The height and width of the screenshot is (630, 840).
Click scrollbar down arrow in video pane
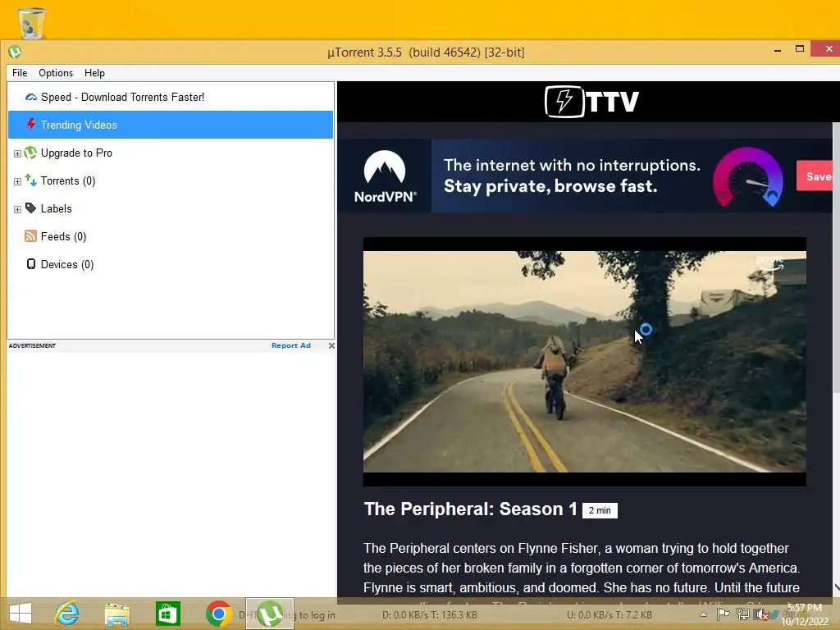click(836, 589)
